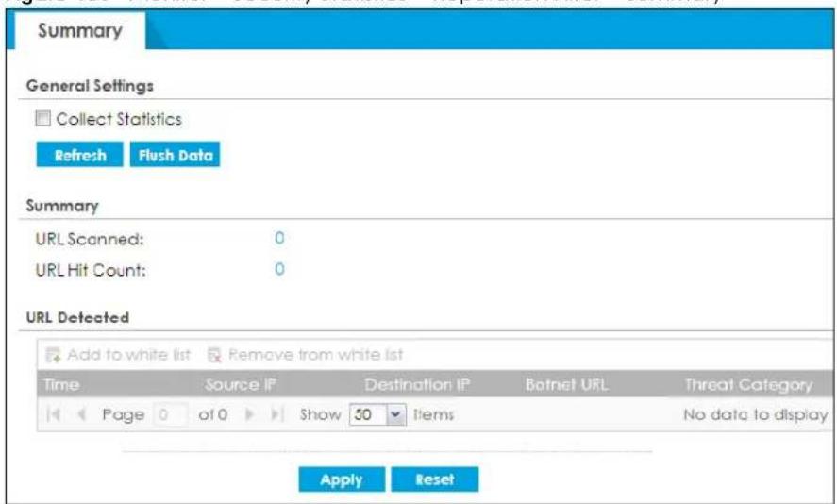Click Add to white list icon
The height and width of the screenshot is (504, 837).
54,355
